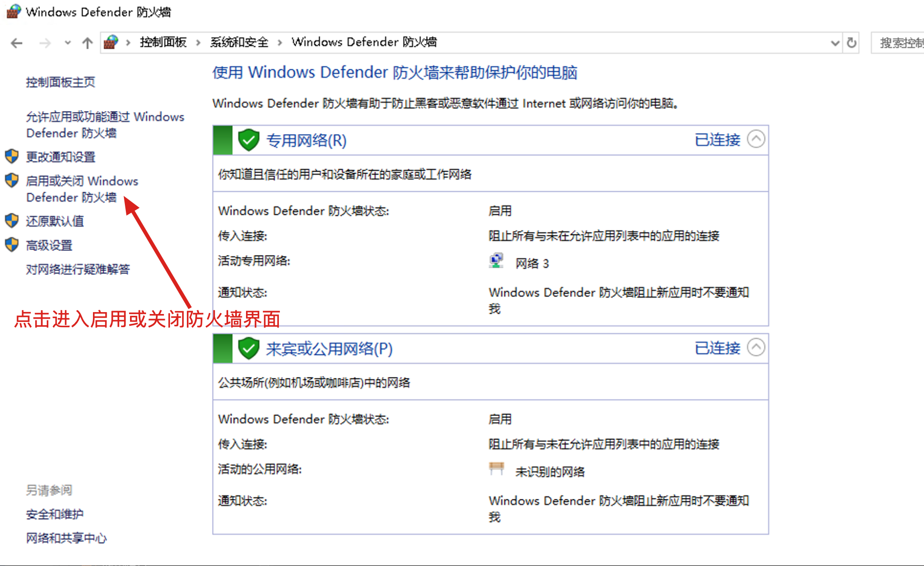Open the recent locations dropdown arrow
Viewport: 924px width, 566px height.
[68, 43]
